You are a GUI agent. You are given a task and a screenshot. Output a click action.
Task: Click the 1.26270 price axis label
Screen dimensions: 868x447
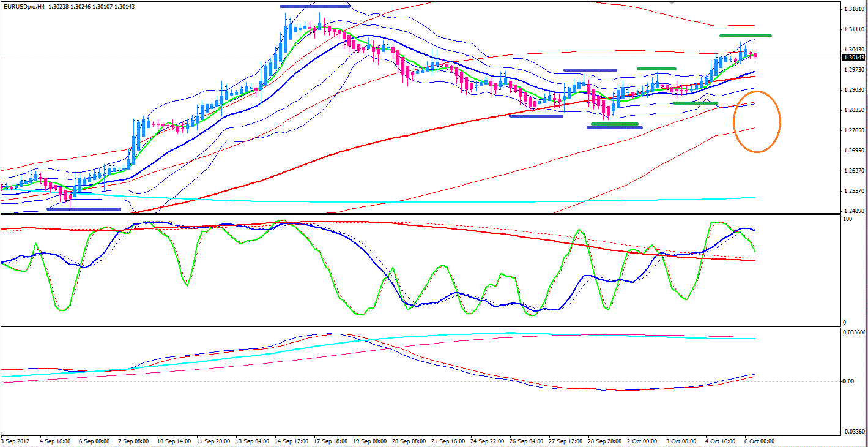[853, 171]
